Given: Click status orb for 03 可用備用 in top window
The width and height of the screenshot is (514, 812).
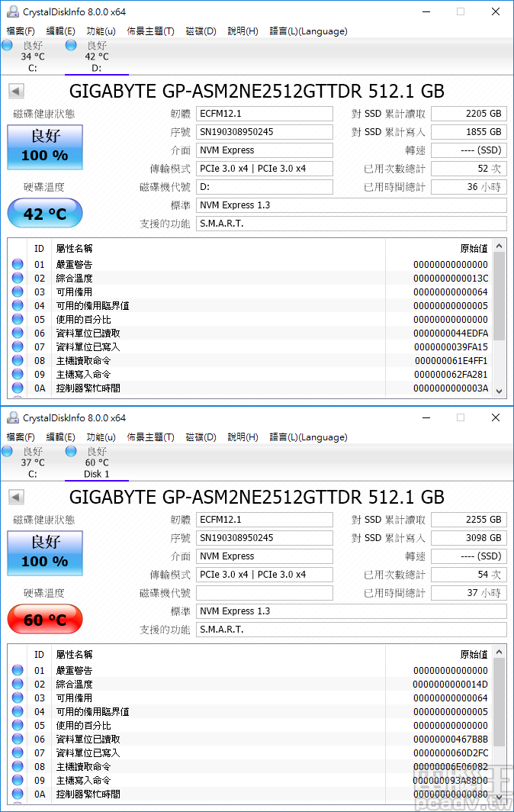Looking at the screenshot, I should [18, 292].
